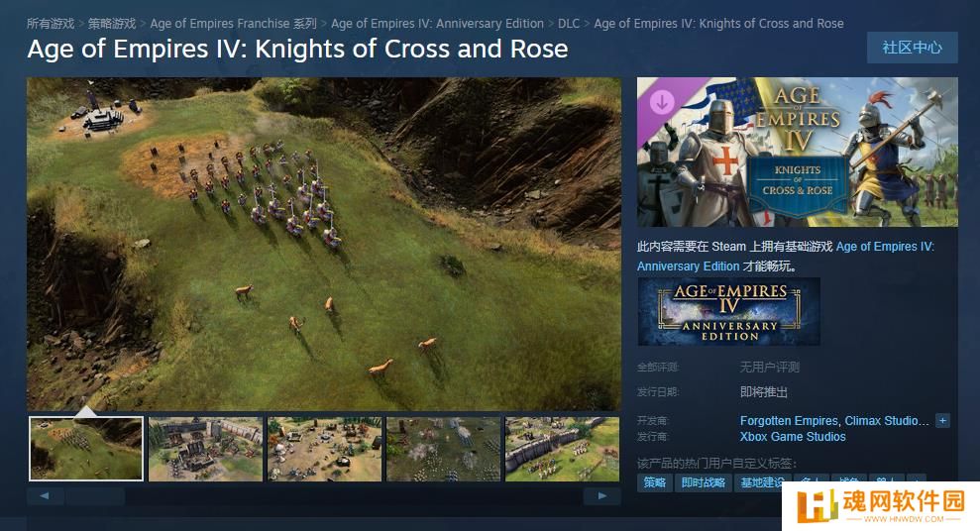
Task: Open Age of Empires Franchise 系列 breadcrumb
Action: point(233,24)
